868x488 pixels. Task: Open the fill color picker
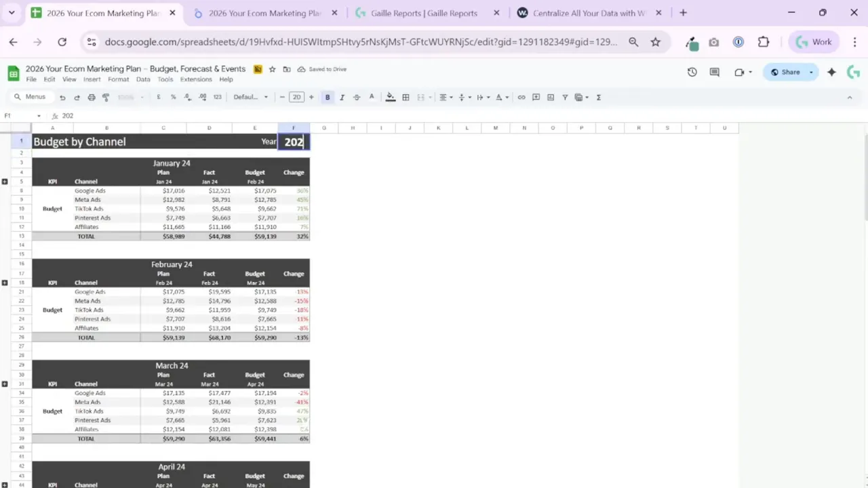[390, 97]
